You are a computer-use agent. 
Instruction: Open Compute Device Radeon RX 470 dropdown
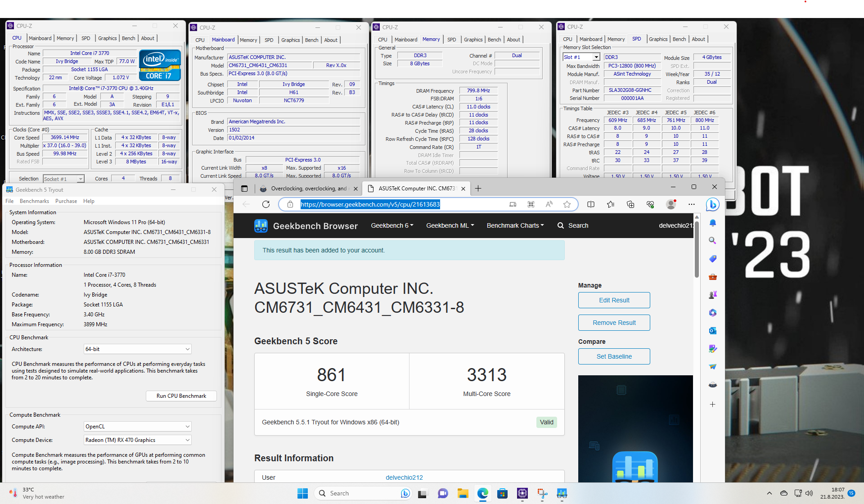point(138,440)
